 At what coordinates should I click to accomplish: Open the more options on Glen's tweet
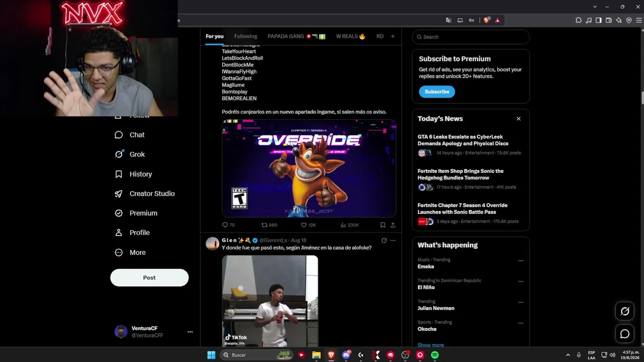(x=393, y=240)
